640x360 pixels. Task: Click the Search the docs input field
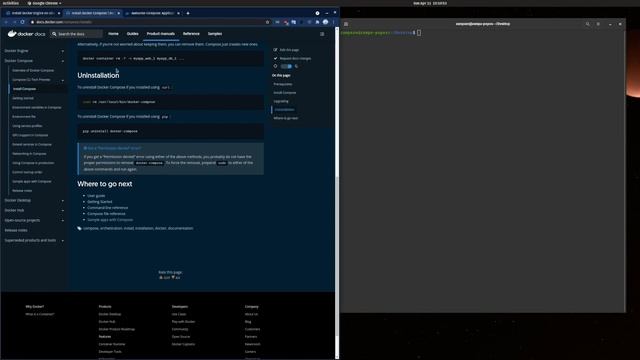tap(76, 34)
